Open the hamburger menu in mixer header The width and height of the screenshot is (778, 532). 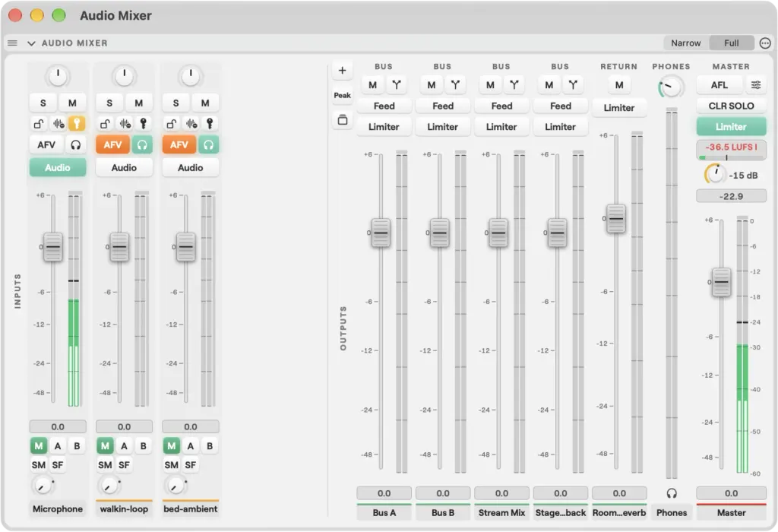point(12,43)
